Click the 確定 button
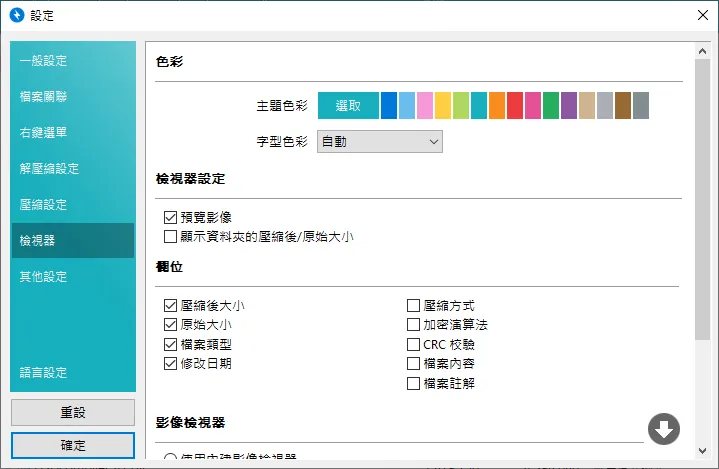 73,445
